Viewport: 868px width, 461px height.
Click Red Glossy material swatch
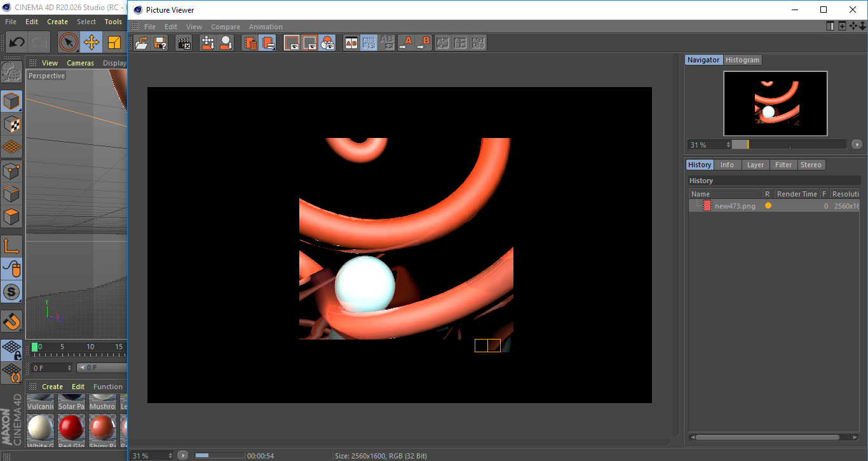71,430
